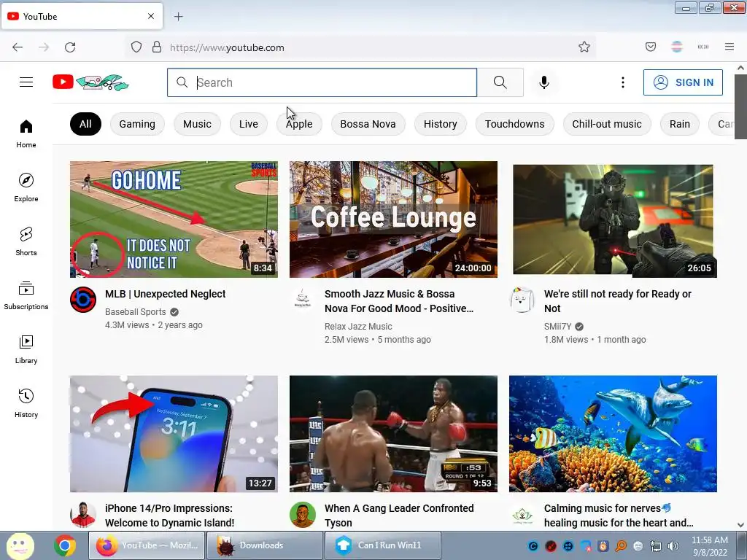Focus the YouTube Search input field
747x560 pixels.
(322, 82)
